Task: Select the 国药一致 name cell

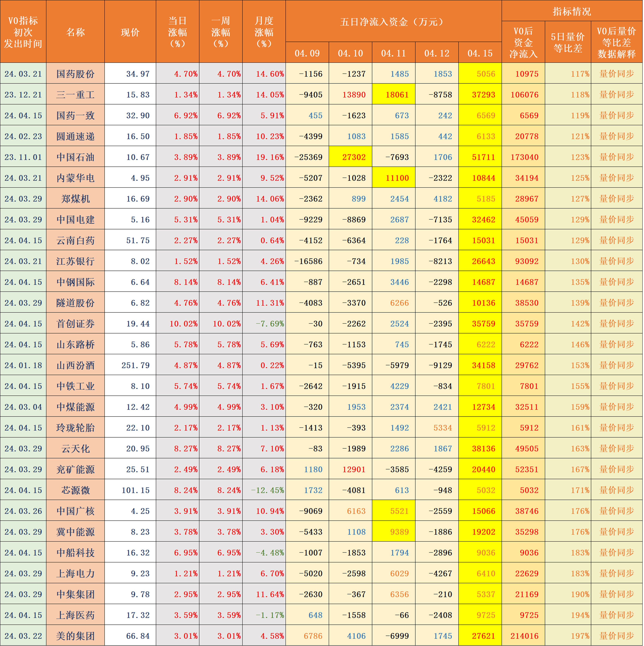Action: point(76,115)
